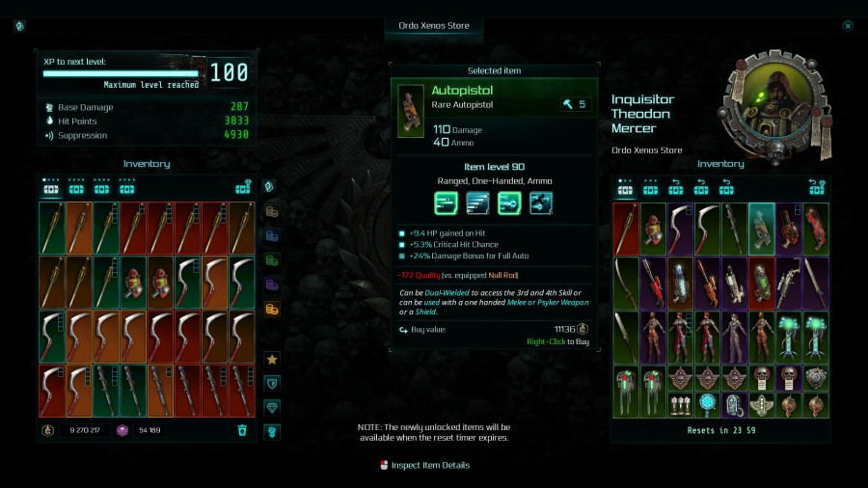Select the trash bin delete icon
Screen dimensions: 868x488
(242, 430)
